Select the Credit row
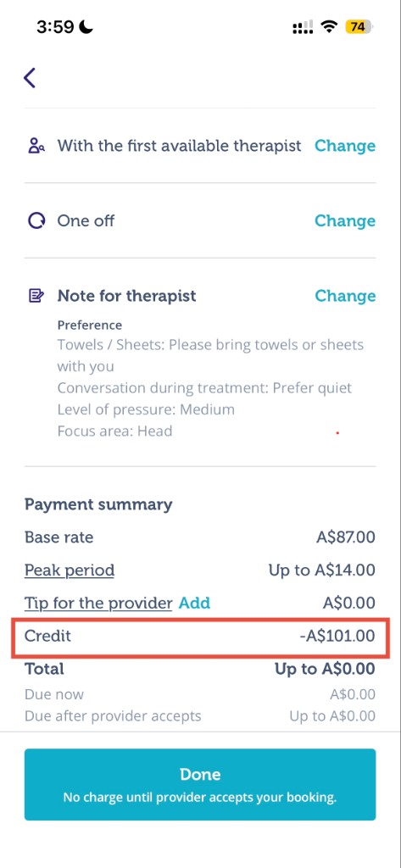 200,636
